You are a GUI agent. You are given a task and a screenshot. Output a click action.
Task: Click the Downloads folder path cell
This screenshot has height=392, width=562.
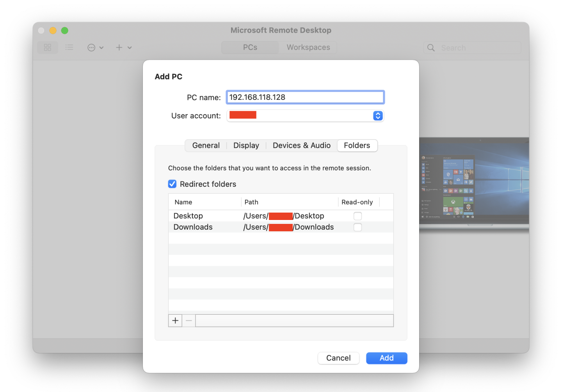(x=288, y=227)
